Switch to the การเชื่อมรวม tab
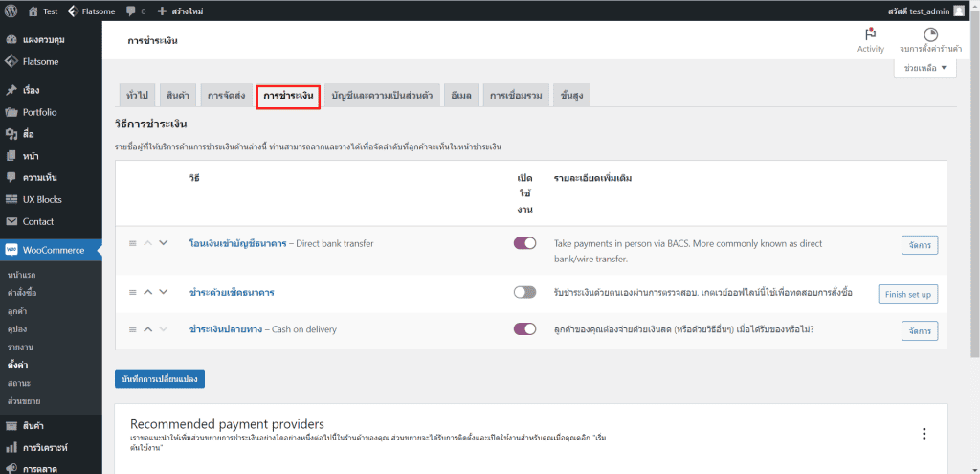The height and width of the screenshot is (474, 980). [516, 97]
